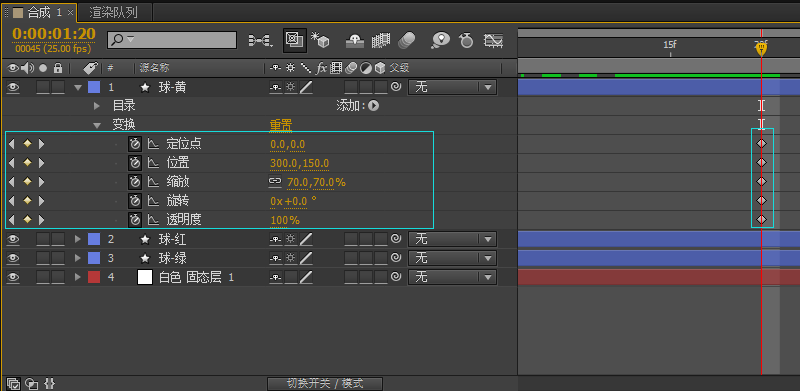Click label color swatch of 球-红
The height and width of the screenshot is (391, 800).
[x=94, y=239]
